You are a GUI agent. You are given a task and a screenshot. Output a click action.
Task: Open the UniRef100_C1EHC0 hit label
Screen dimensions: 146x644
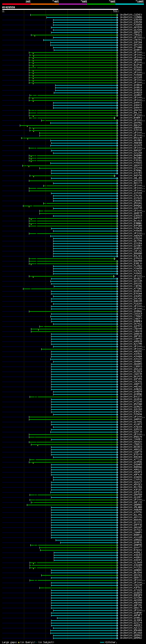131,15
